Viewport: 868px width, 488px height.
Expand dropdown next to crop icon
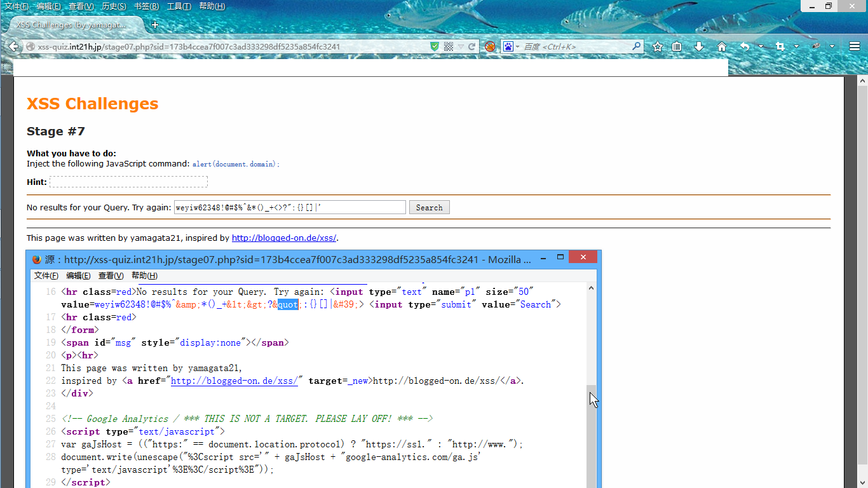tap(796, 46)
